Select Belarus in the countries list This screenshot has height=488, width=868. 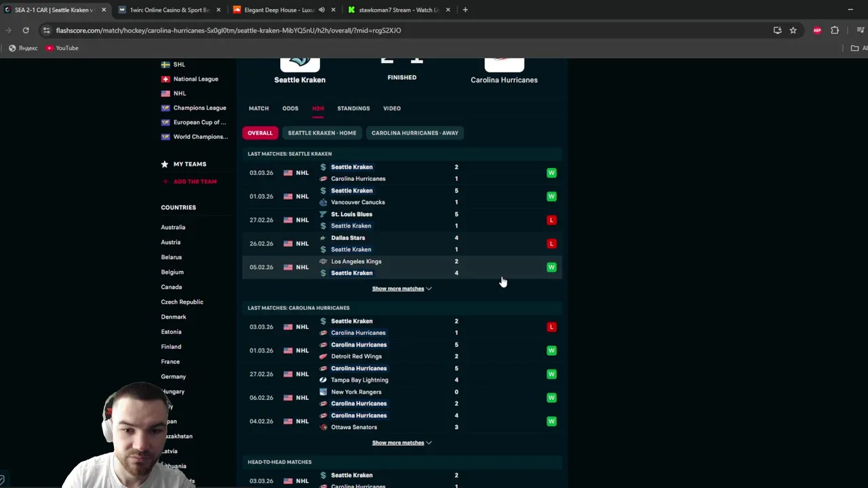tap(172, 258)
